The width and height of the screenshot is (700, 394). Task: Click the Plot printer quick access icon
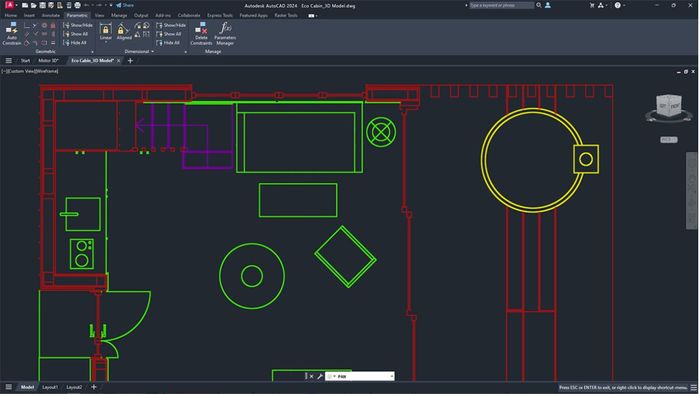77,5
